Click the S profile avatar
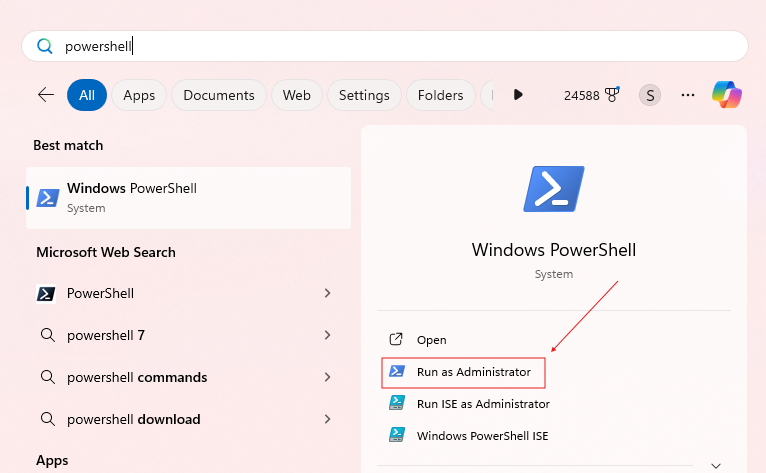 (x=650, y=95)
